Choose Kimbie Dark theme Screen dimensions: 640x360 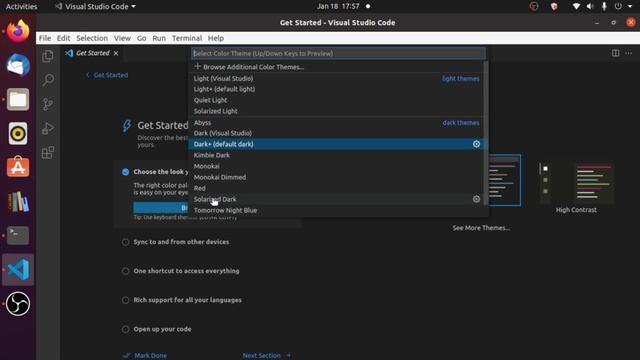tap(337, 155)
